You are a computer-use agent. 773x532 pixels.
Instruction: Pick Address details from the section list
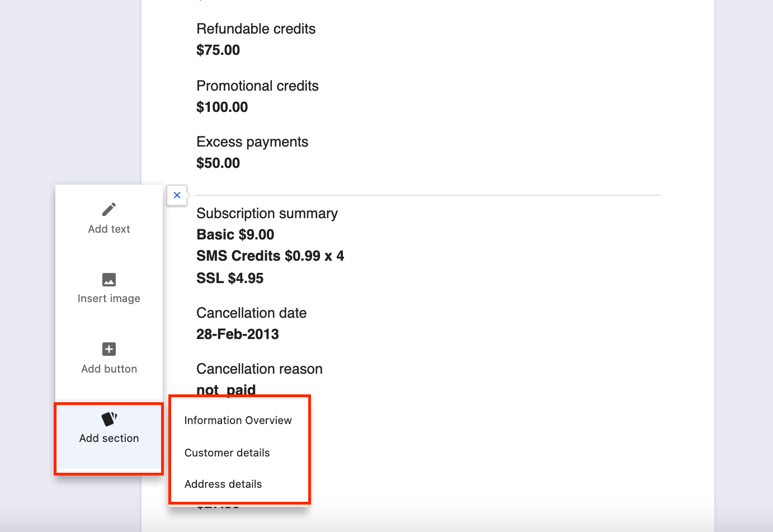click(x=223, y=484)
